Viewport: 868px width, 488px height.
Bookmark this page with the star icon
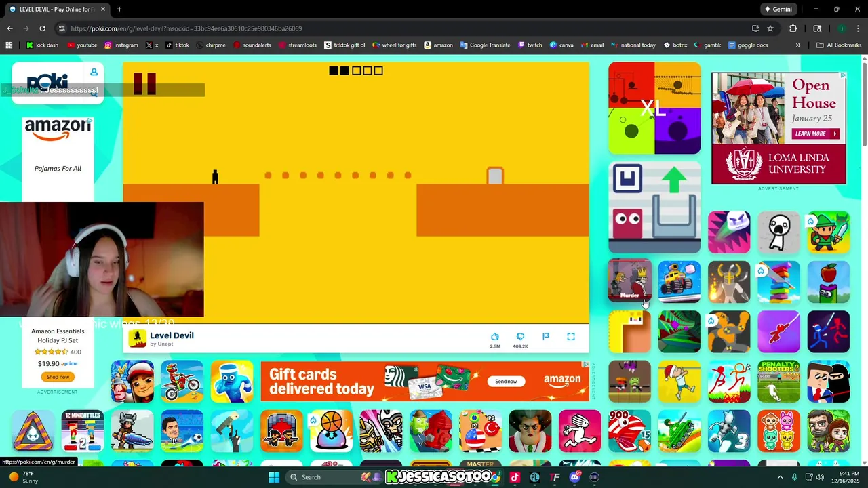point(770,28)
